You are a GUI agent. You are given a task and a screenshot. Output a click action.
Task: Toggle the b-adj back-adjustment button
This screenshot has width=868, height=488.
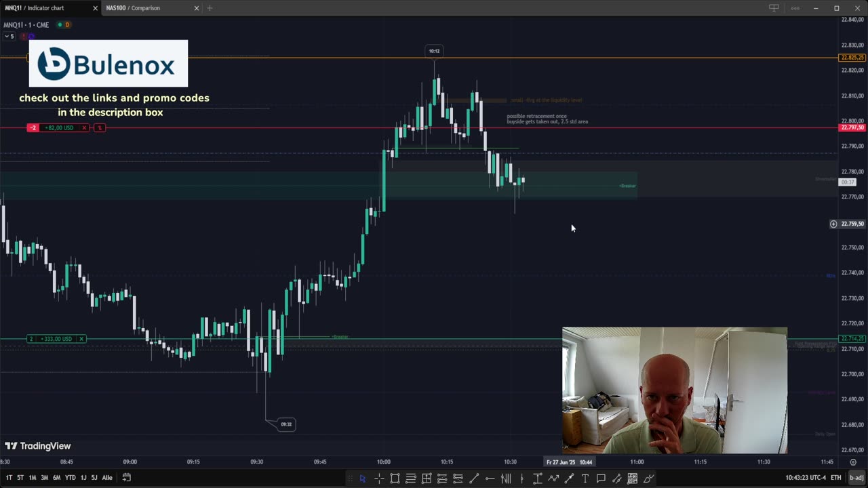(857, 478)
